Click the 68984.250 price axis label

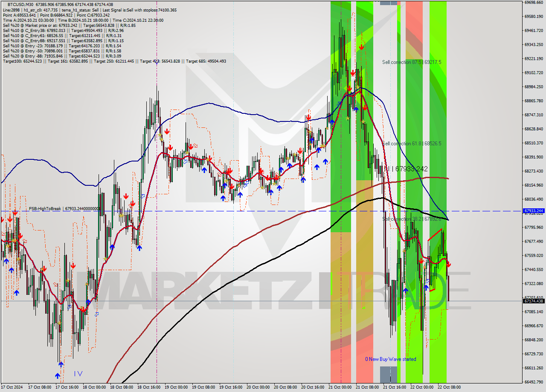pos(534,86)
